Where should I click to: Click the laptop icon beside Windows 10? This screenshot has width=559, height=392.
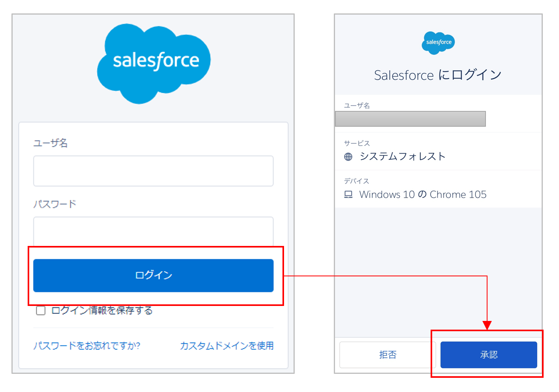click(x=348, y=195)
